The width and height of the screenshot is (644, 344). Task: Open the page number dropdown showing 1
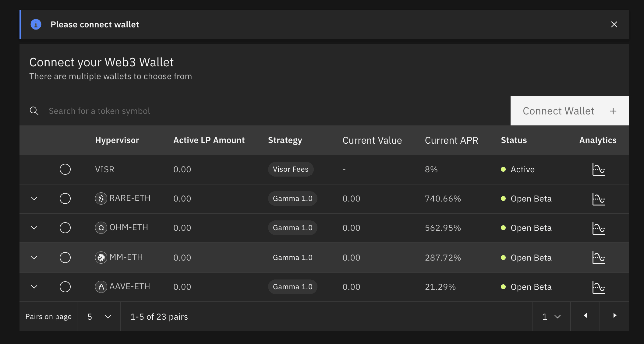click(551, 317)
